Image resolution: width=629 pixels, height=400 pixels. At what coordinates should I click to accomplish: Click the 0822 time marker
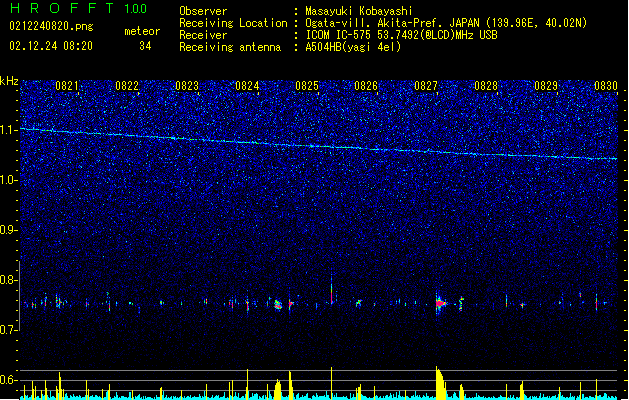tap(127, 86)
